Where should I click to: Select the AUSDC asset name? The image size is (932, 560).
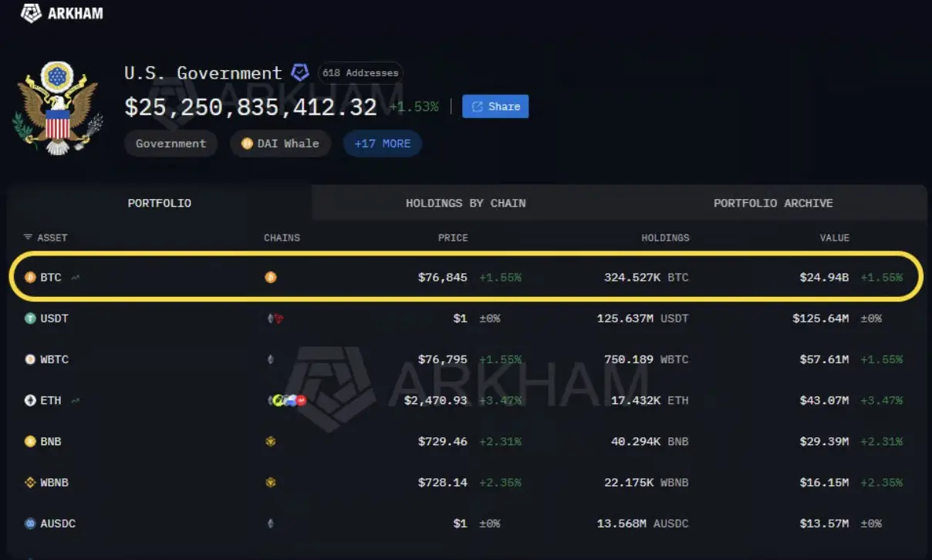point(58,524)
